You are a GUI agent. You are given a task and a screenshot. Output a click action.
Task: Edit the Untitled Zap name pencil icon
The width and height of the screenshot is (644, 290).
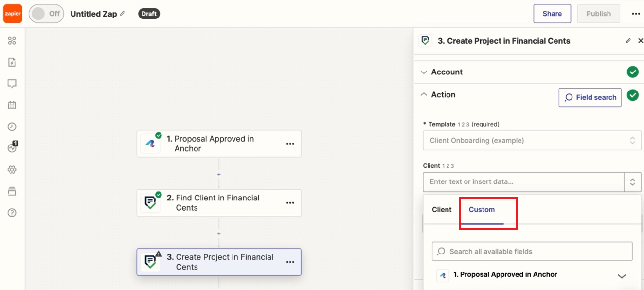(123, 14)
